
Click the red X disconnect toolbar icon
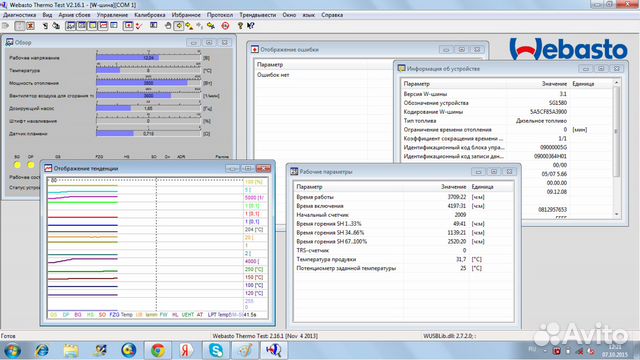(30, 26)
